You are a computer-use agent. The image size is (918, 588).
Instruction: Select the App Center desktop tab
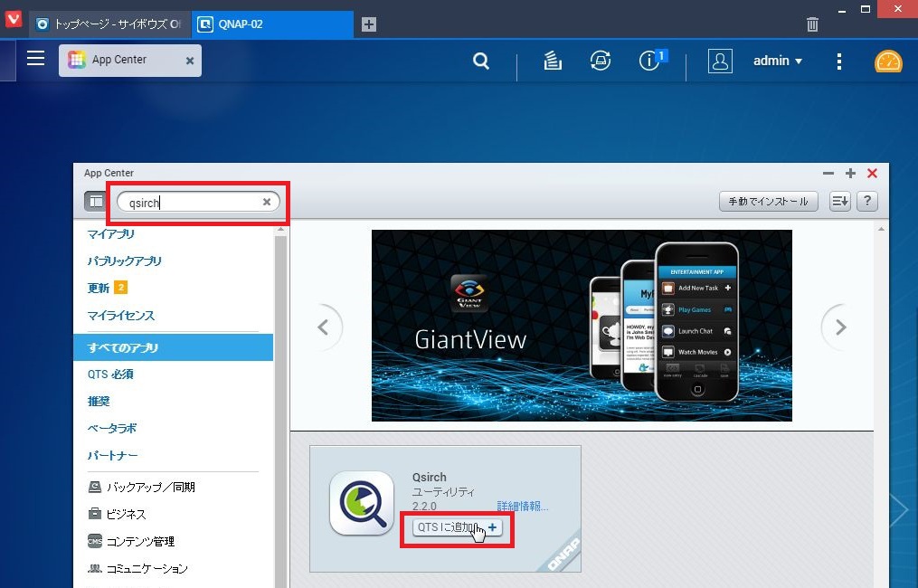click(x=130, y=61)
